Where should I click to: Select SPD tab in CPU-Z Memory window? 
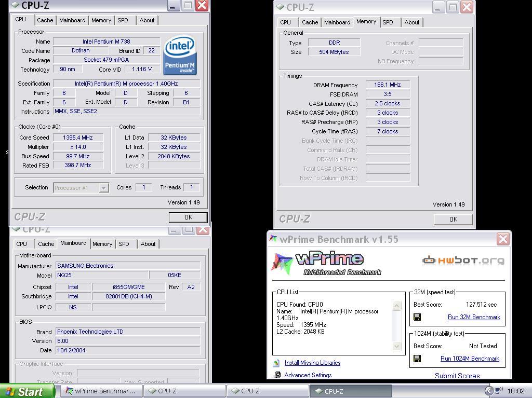pyautogui.click(x=388, y=22)
